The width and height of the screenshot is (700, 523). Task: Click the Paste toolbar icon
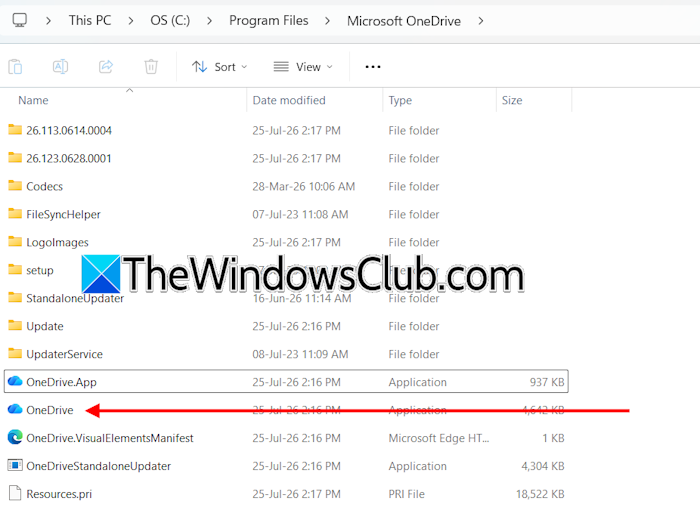point(15,67)
